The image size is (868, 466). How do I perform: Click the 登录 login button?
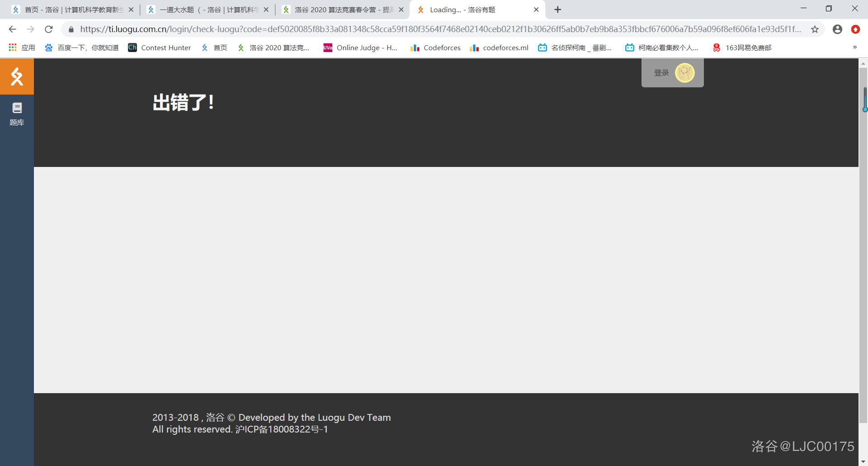tap(661, 73)
